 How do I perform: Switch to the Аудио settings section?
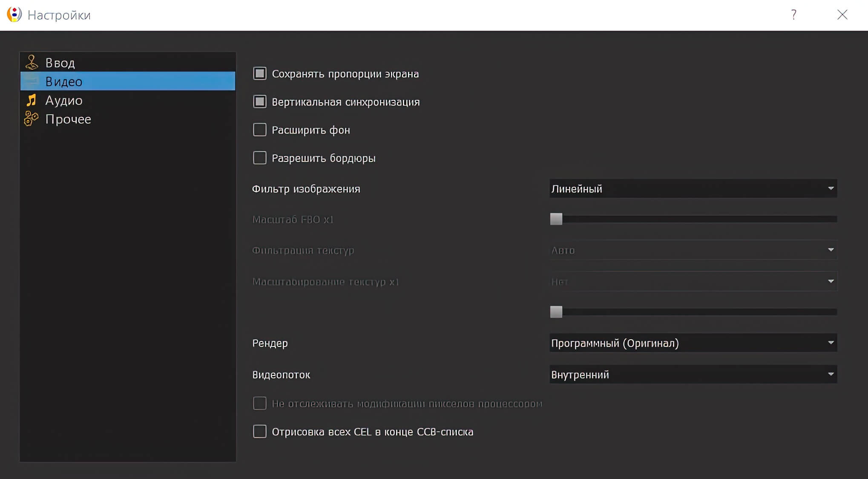[x=64, y=100]
